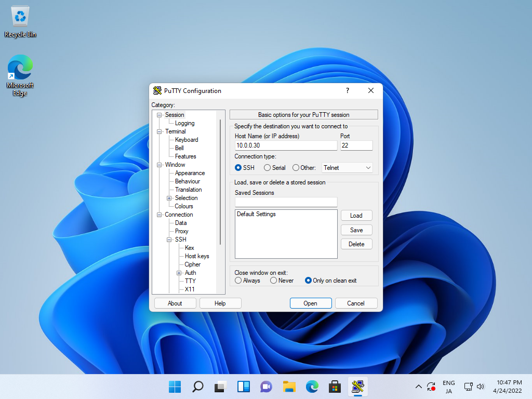
Task: Click the Windows Start button
Action: click(x=175, y=387)
